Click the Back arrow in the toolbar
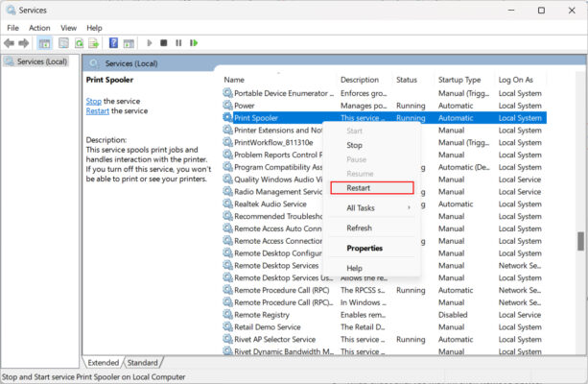 10,43
